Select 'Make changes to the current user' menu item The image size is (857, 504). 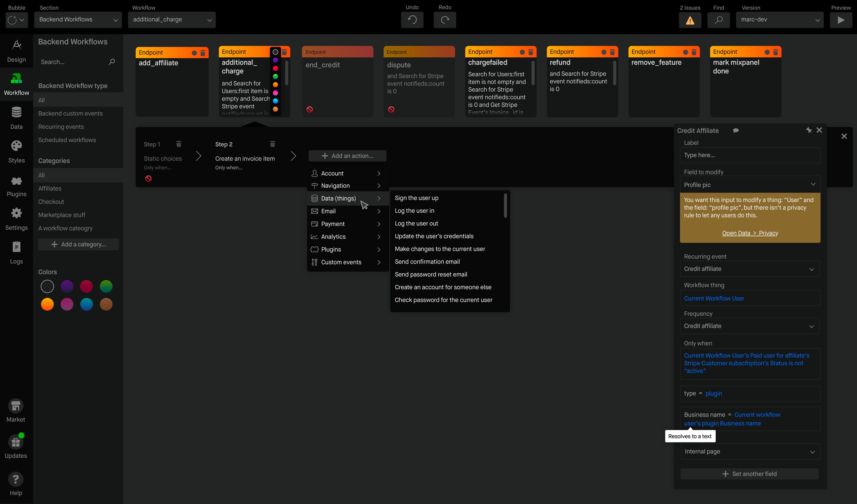pyautogui.click(x=439, y=248)
